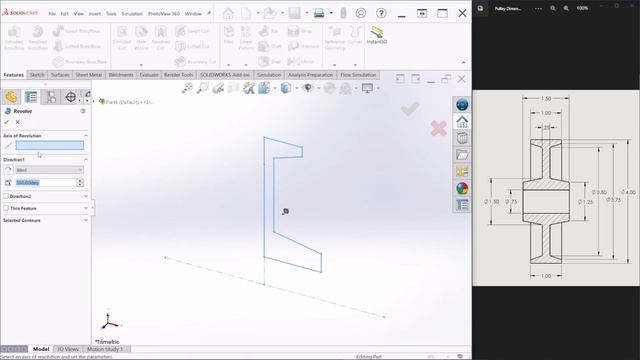Open the Design Library task pane icon
Screen dimensions: 640x360
point(462,138)
